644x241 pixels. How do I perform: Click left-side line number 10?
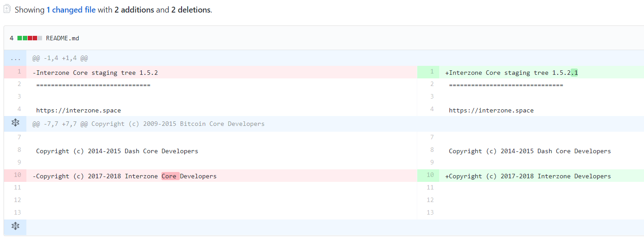[x=15, y=176]
